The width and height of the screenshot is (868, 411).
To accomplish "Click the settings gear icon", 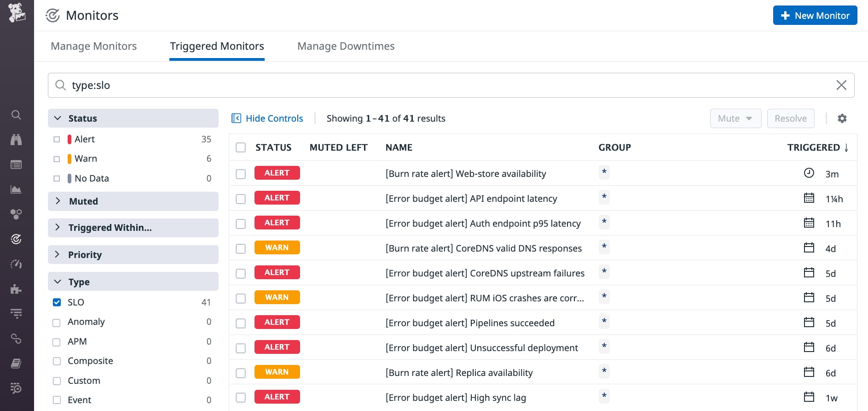I will 842,118.
